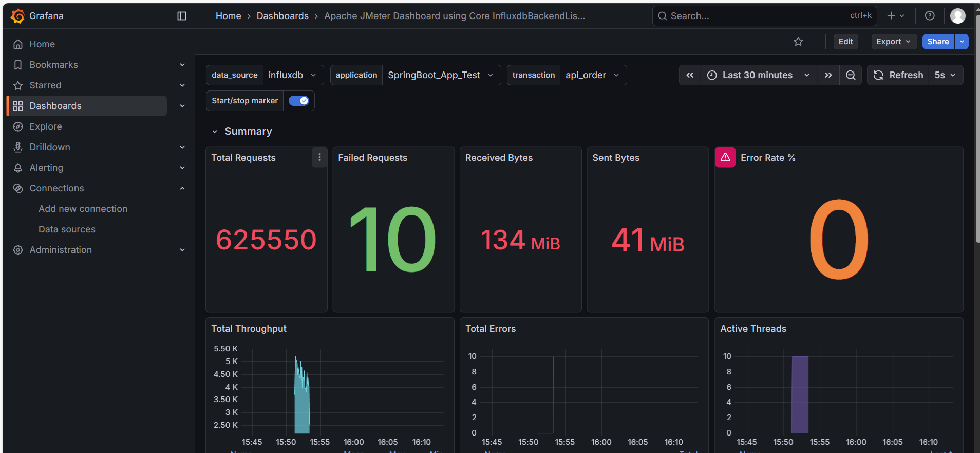Open Total Requests panel three-dot menu

[x=319, y=157]
